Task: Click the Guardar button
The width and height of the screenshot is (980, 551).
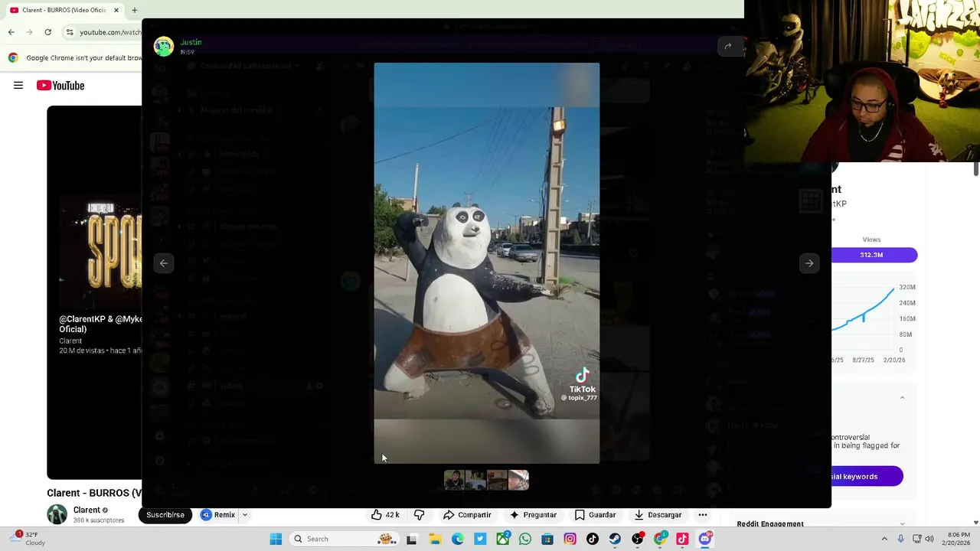Action: [x=595, y=515]
